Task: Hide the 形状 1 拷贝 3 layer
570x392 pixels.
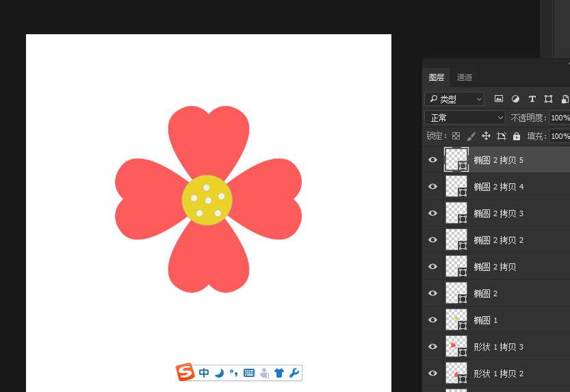Action: click(x=432, y=347)
